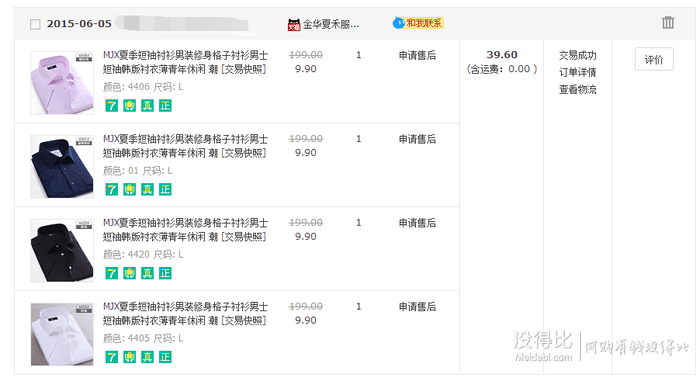Viewport: 700px width, 381px height.
Task: Click the 7 badge on the white shirt item
Action: tap(112, 357)
